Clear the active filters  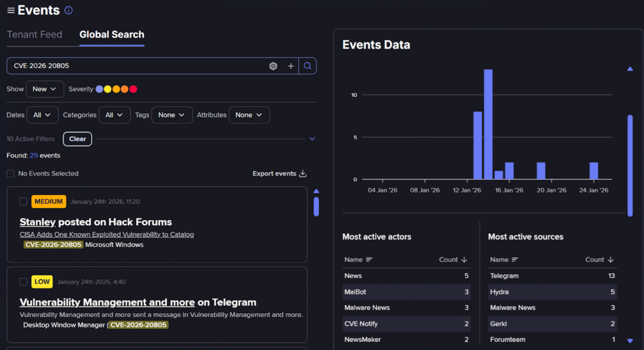78,139
